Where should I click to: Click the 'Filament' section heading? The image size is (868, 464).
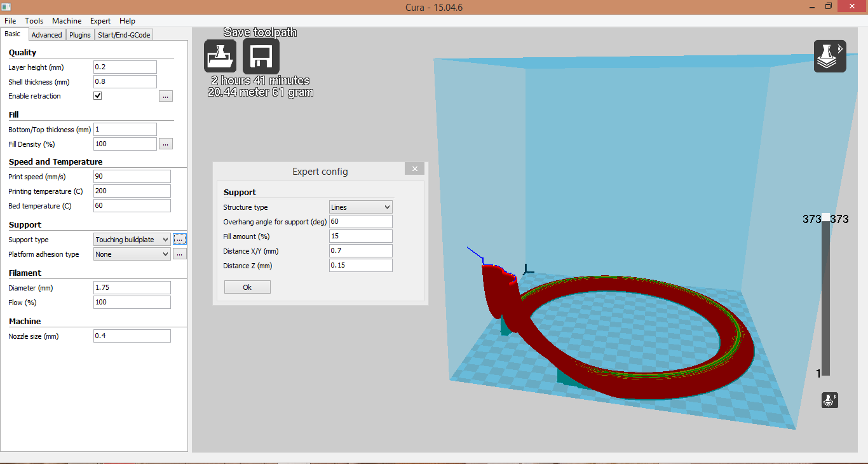25,273
